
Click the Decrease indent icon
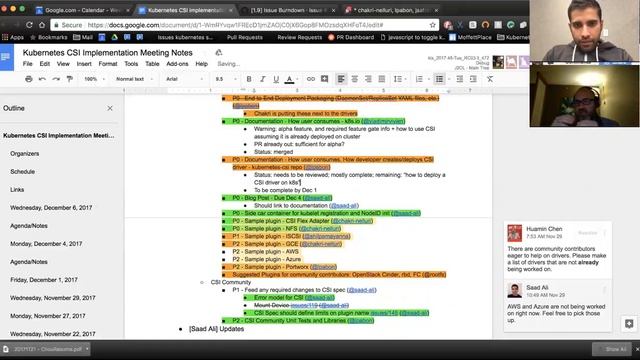pos(460,79)
